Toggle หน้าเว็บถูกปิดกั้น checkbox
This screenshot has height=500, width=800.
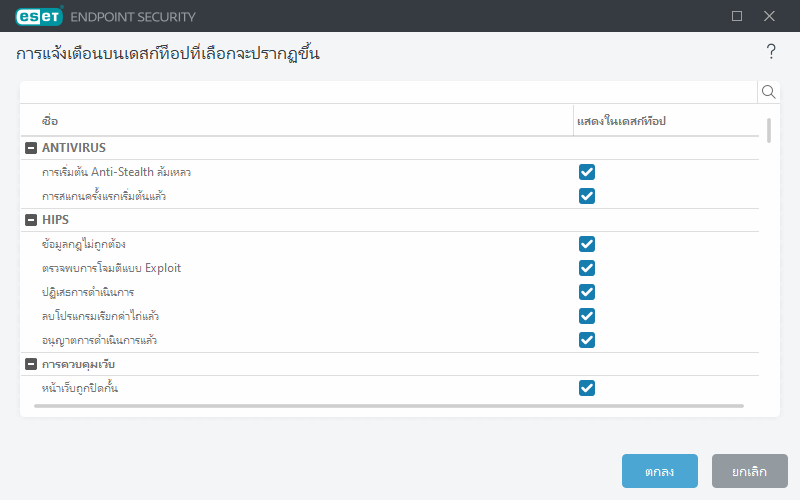[x=587, y=388]
